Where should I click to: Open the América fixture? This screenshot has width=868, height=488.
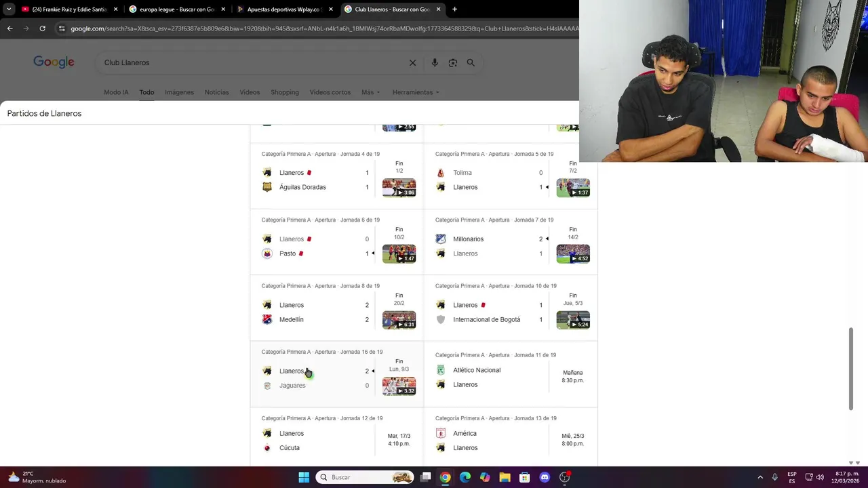coord(511,437)
